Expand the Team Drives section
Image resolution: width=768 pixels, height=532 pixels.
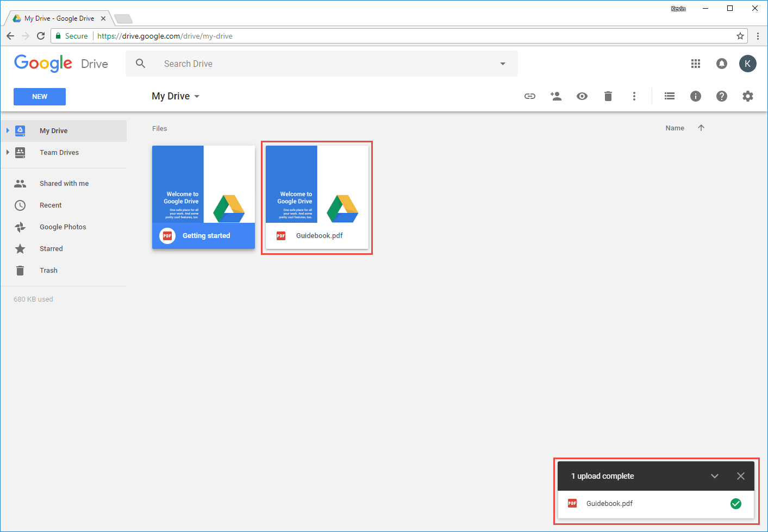8,153
